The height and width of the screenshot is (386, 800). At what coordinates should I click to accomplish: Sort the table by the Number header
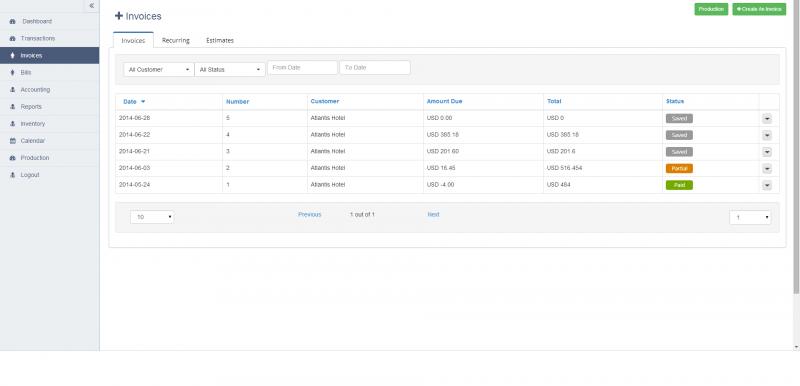coord(237,101)
